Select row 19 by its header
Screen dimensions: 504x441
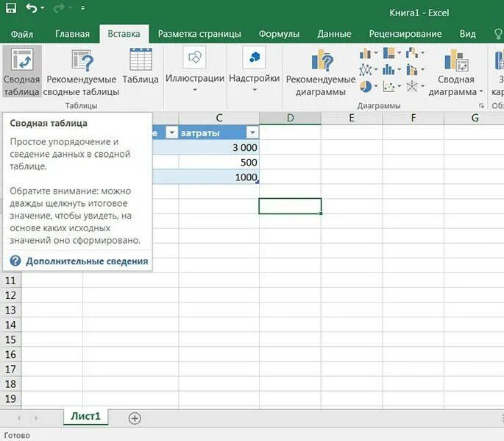point(10,398)
